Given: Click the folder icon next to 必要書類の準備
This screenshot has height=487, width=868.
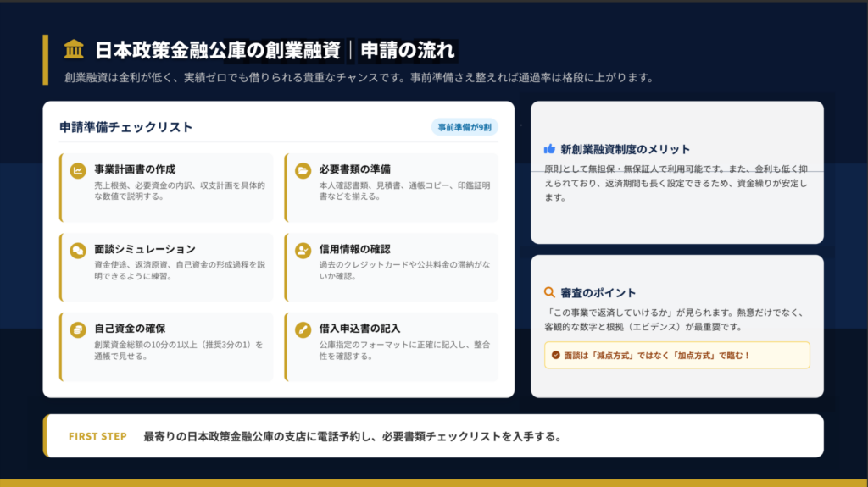Looking at the screenshot, I should point(303,170).
